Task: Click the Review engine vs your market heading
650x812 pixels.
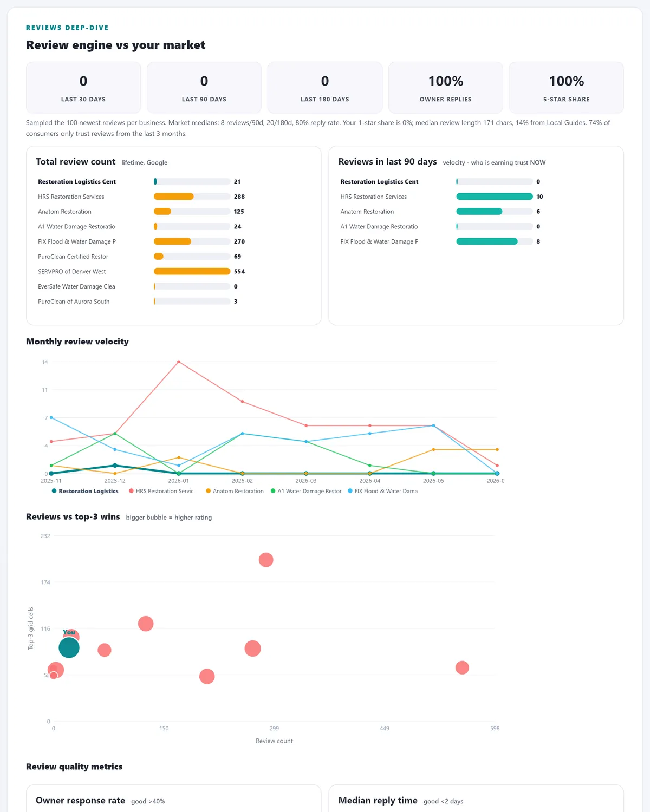Action: [x=116, y=45]
